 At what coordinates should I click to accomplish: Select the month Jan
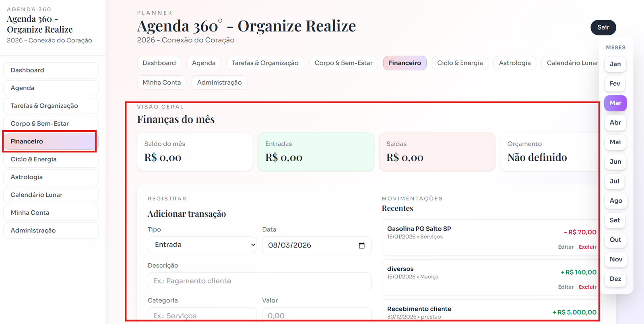click(615, 64)
